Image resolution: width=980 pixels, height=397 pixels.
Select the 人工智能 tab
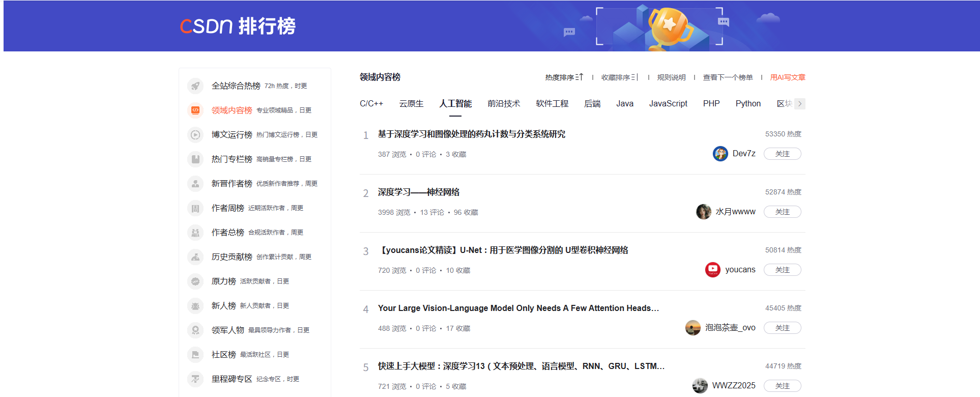coord(455,104)
